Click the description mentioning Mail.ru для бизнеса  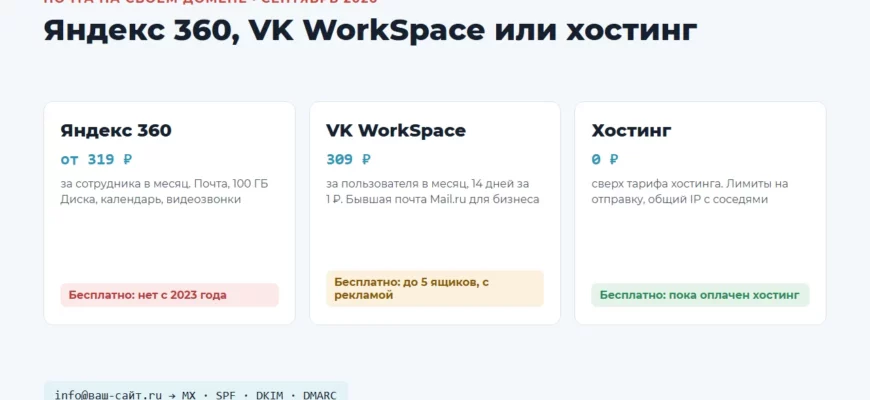click(433, 191)
